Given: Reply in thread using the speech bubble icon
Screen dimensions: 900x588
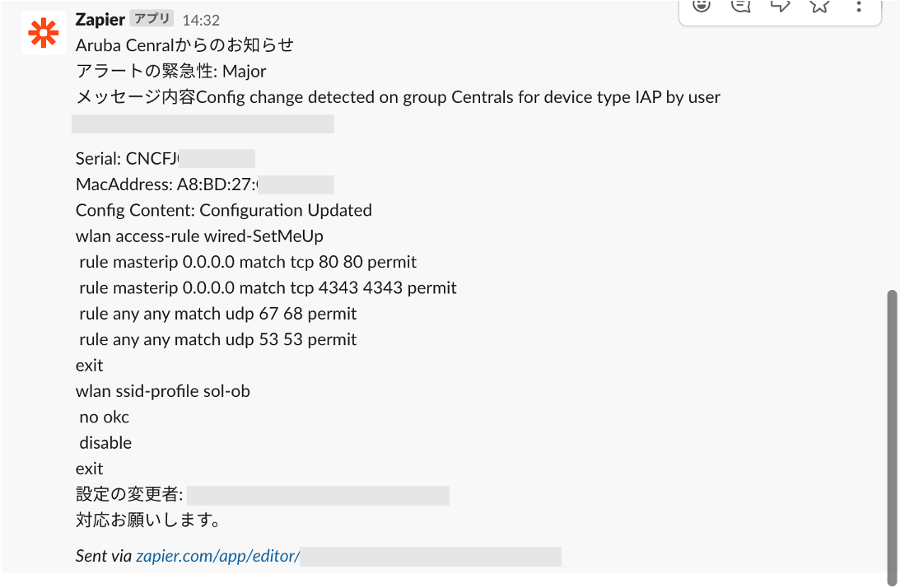Looking at the screenshot, I should 740,6.
